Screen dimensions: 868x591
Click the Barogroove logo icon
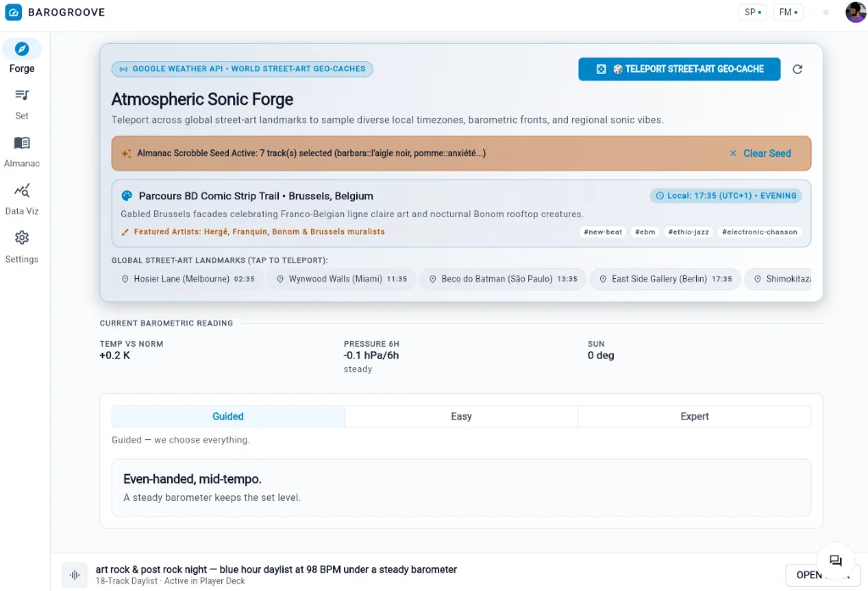pyautogui.click(x=14, y=12)
